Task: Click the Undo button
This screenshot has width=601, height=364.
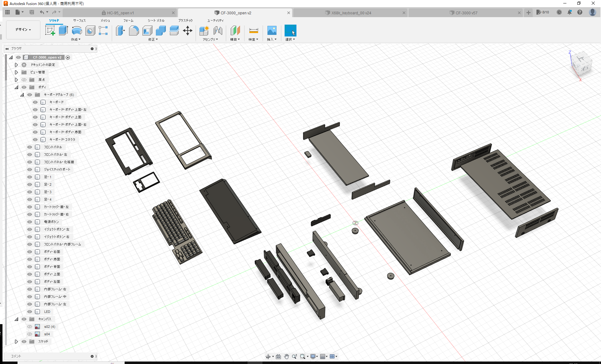Action: pyautogui.click(x=43, y=12)
